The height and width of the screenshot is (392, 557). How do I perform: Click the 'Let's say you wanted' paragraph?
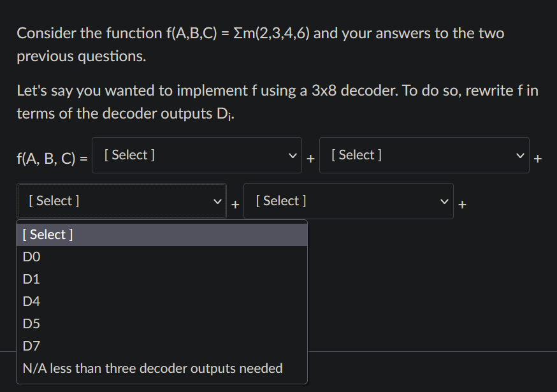277,102
